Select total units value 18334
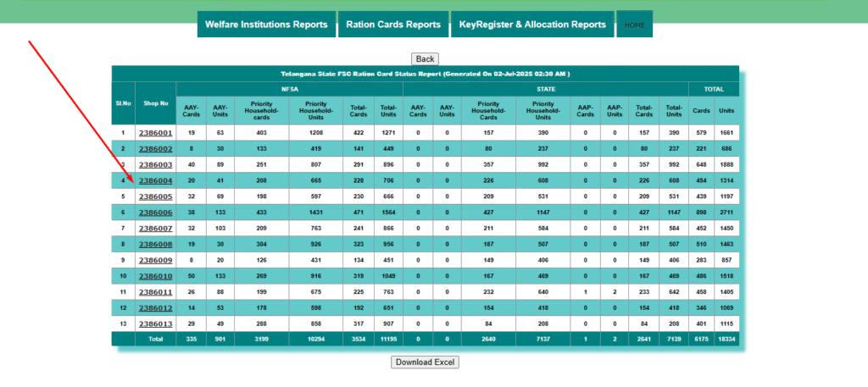 (726, 340)
